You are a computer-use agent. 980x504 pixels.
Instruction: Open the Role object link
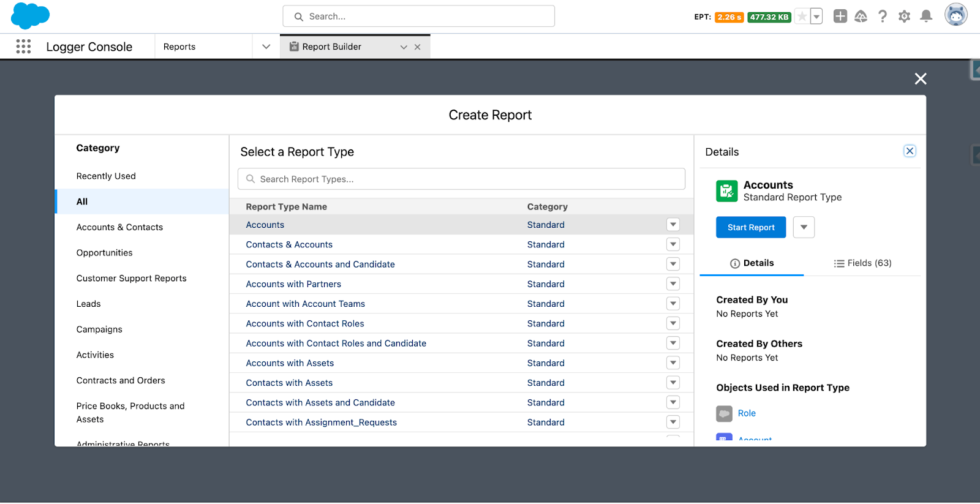click(747, 413)
